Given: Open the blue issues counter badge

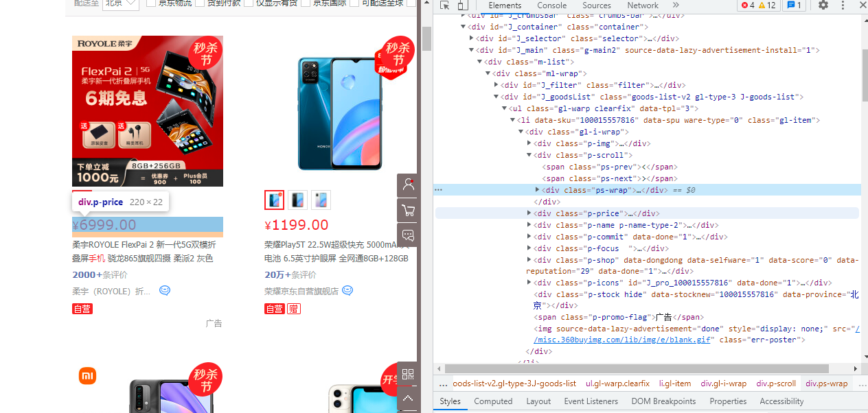Looking at the screenshot, I should point(795,5).
